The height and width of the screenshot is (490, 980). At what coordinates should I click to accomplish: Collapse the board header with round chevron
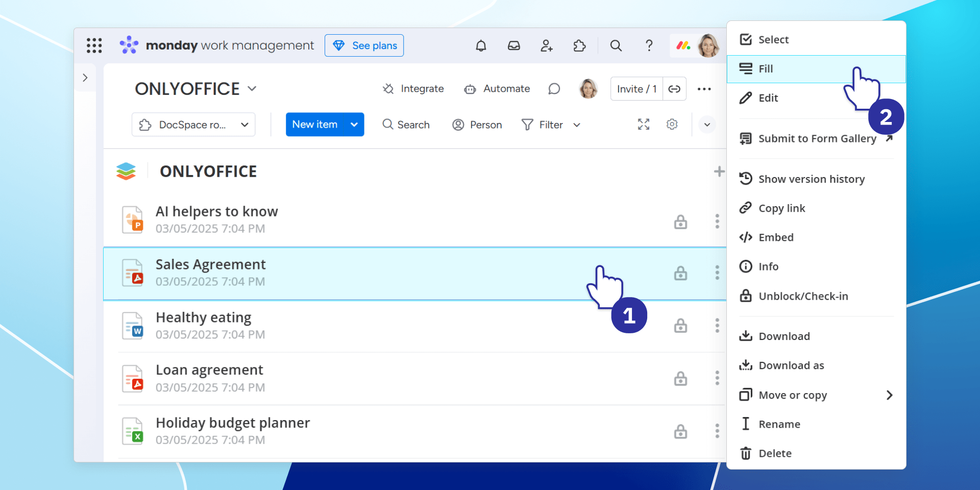[x=707, y=125]
